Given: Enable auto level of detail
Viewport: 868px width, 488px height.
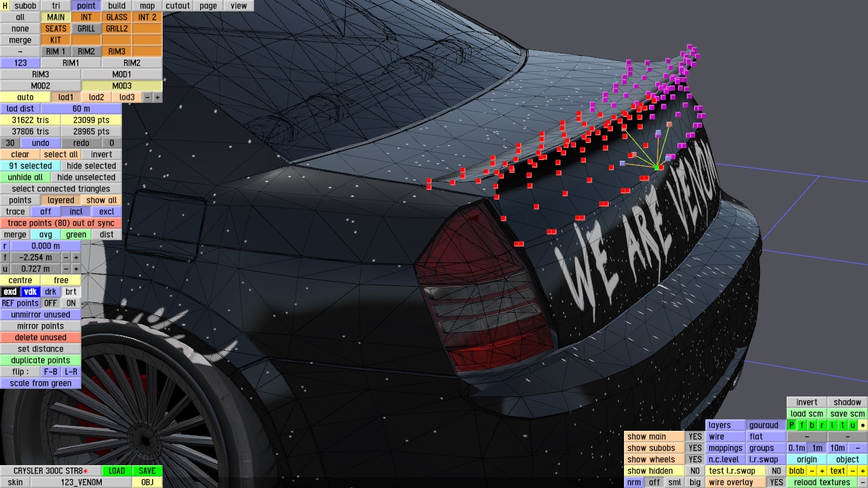Looking at the screenshot, I should [25, 97].
